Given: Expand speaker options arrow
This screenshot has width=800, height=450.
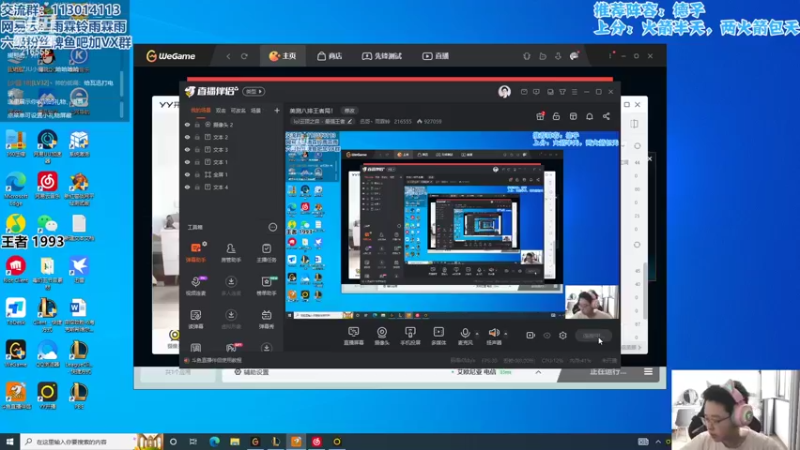Looking at the screenshot, I should coord(506,334).
